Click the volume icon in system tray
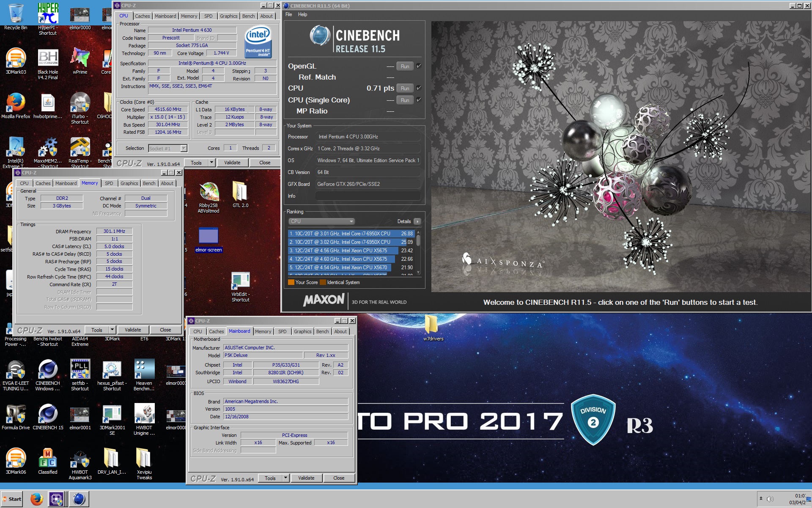The width and height of the screenshot is (812, 508). click(x=770, y=499)
